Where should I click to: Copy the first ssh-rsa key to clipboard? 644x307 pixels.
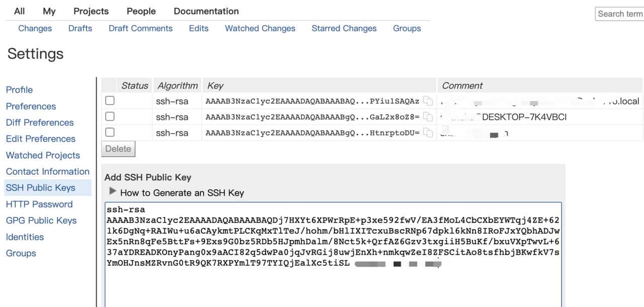pos(428,101)
